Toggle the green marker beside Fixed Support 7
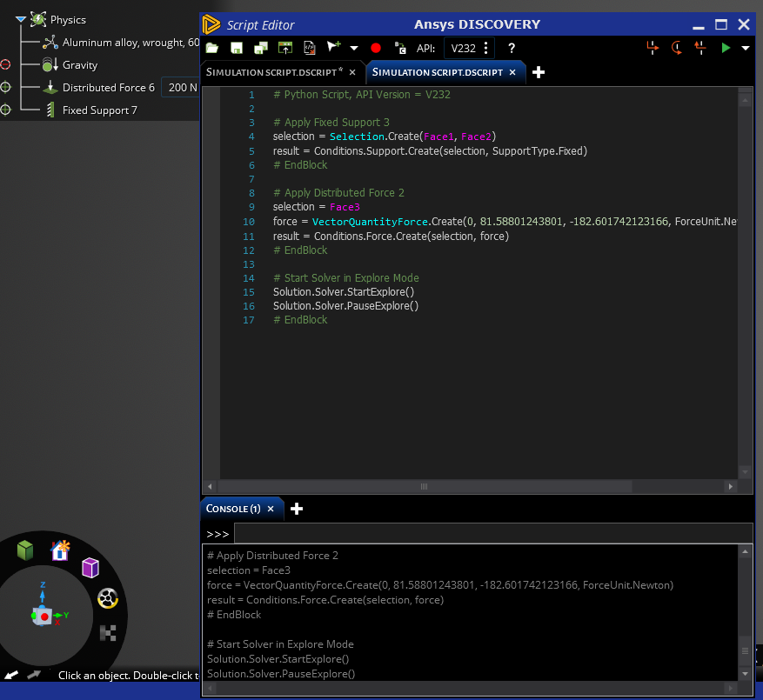The height and width of the screenshot is (700, 763). coord(5,110)
